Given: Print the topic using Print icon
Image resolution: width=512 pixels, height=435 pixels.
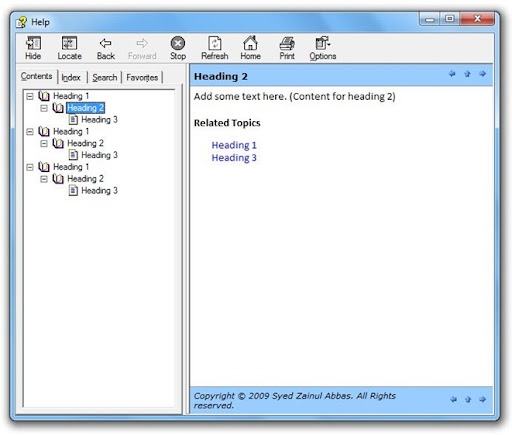Looking at the screenshot, I should click(x=287, y=48).
